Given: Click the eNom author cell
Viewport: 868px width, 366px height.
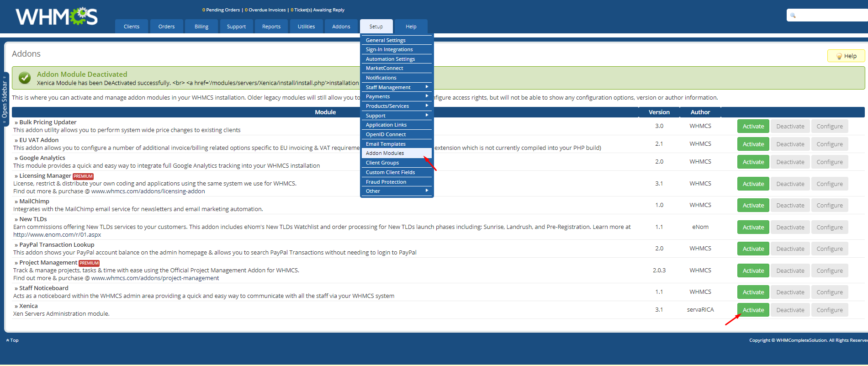Looking at the screenshot, I should click(x=700, y=227).
